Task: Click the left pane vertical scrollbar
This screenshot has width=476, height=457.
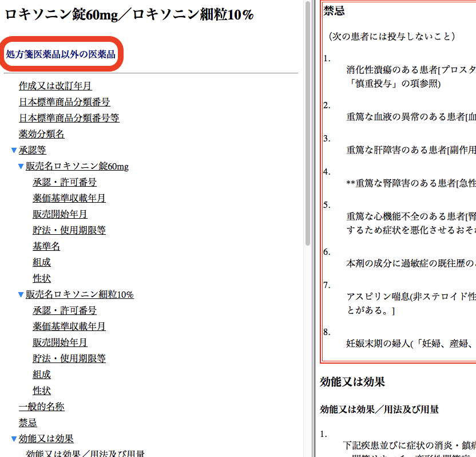Action: 308,123
